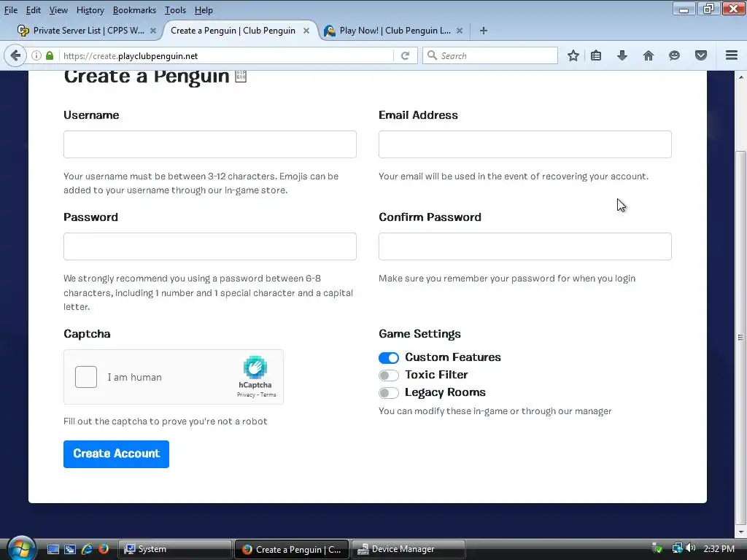The height and width of the screenshot is (560, 747).
Task: Open a new tab with plus button
Action: [484, 31]
